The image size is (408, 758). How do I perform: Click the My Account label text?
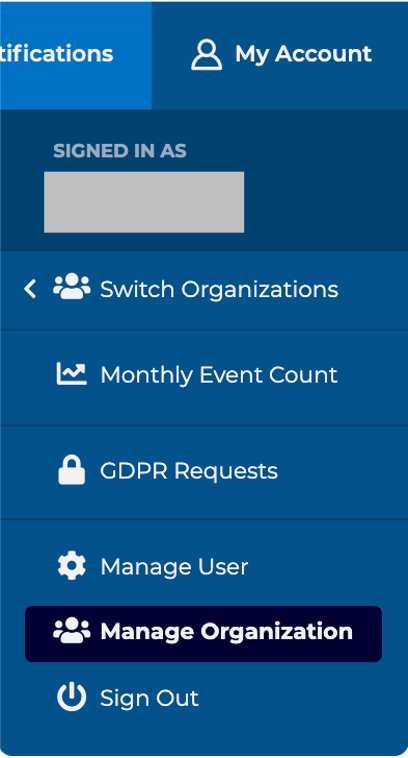(x=304, y=54)
